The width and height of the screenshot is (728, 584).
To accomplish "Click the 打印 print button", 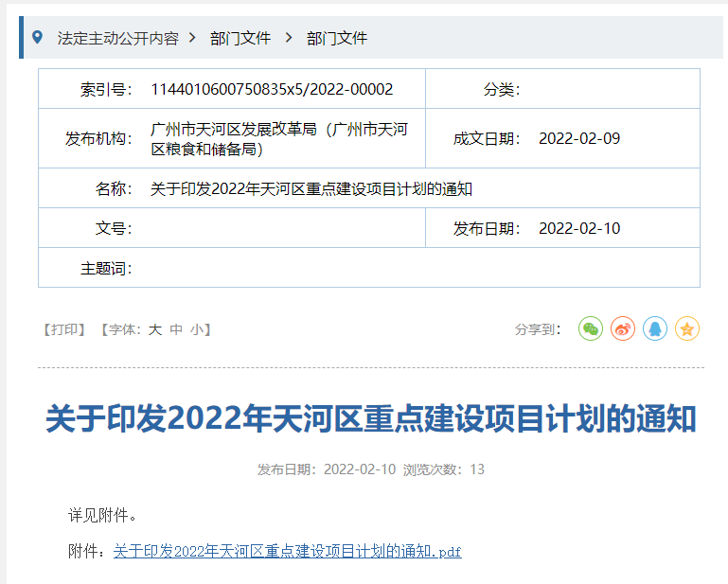I will tap(64, 329).
